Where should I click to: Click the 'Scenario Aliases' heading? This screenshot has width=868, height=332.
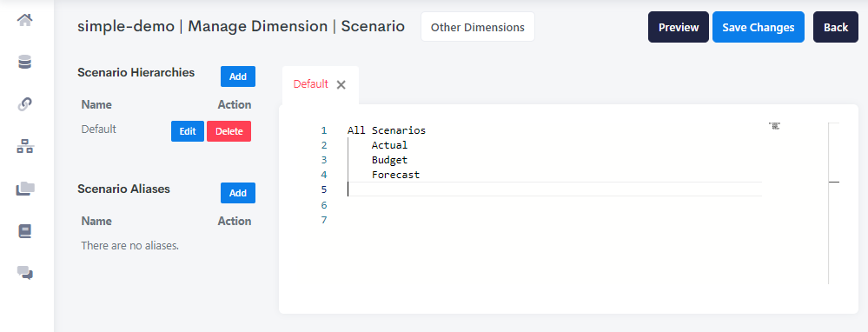tap(123, 189)
